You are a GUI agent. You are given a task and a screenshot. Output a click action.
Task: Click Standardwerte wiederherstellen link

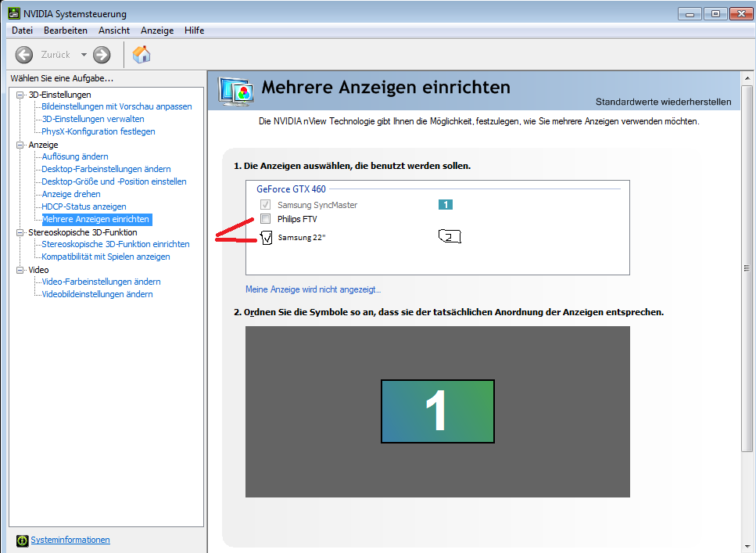(663, 102)
